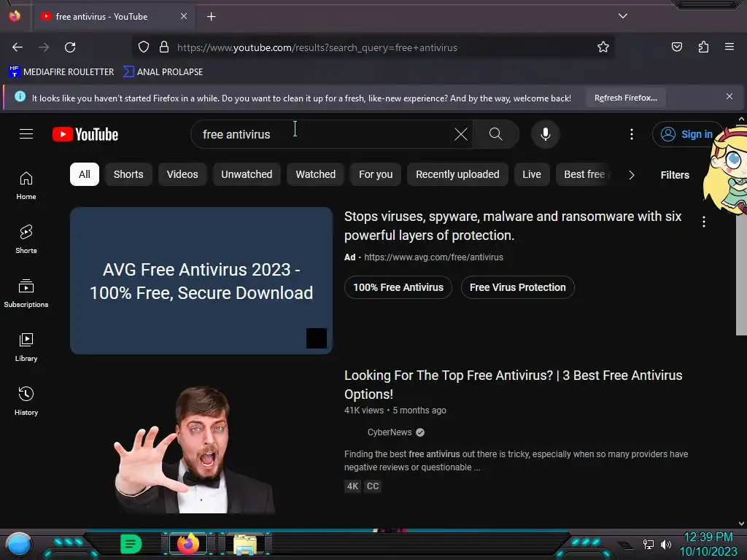
Task: Dismiss the Firefox refresh notification bar
Action: click(729, 97)
